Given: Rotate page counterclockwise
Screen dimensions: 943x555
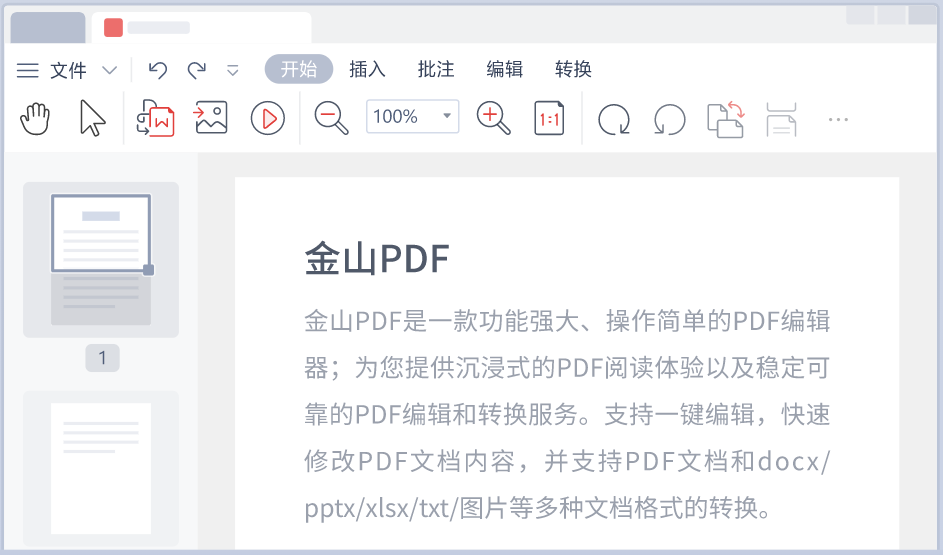Looking at the screenshot, I should point(669,119).
